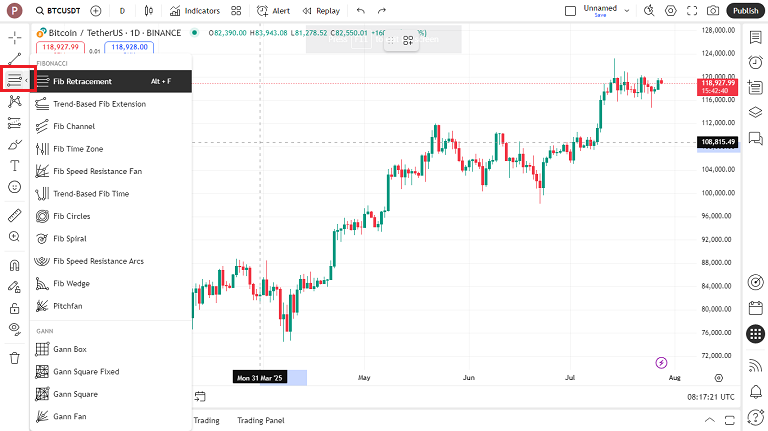Select the Text tool in the left toolbar
The width and height of the screenshot is (768, 431).
14,166
